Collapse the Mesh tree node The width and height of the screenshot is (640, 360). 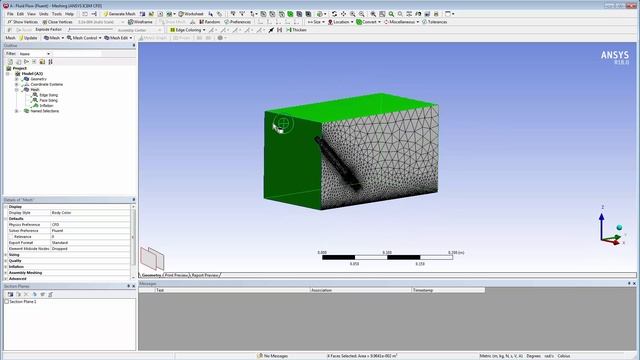point(17,90)
